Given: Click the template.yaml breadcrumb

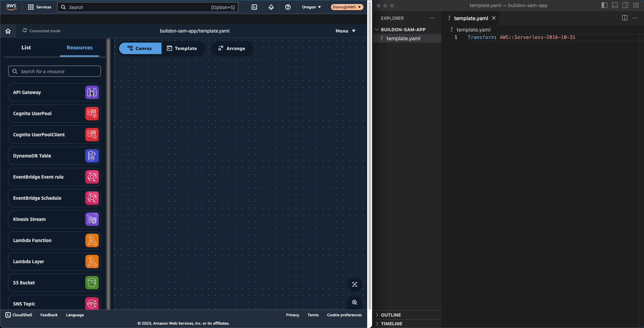Looking at the screenshot, I should coord(473,30).
